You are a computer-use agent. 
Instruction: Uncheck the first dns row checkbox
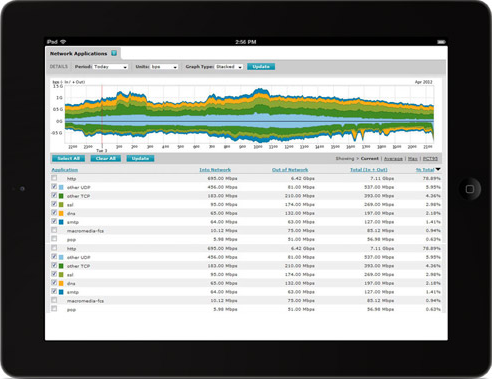(54, 213)
